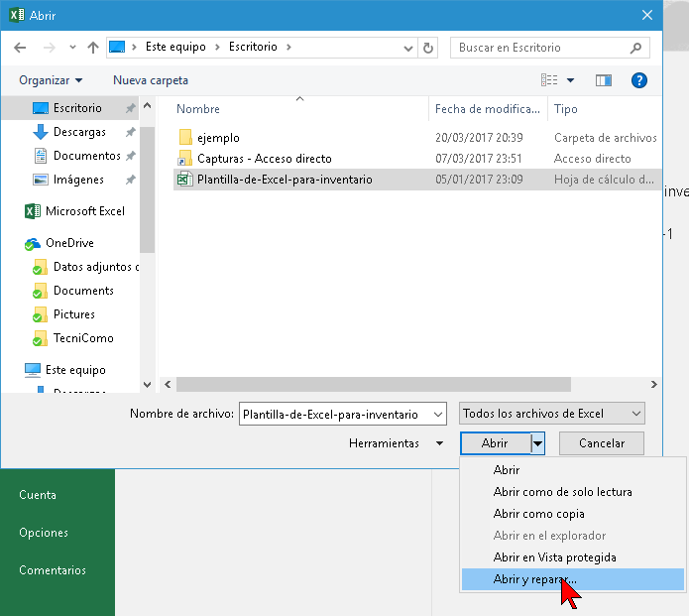Change the view layout icon
This screenshot has height=616, width=689.
click(549, 80)
